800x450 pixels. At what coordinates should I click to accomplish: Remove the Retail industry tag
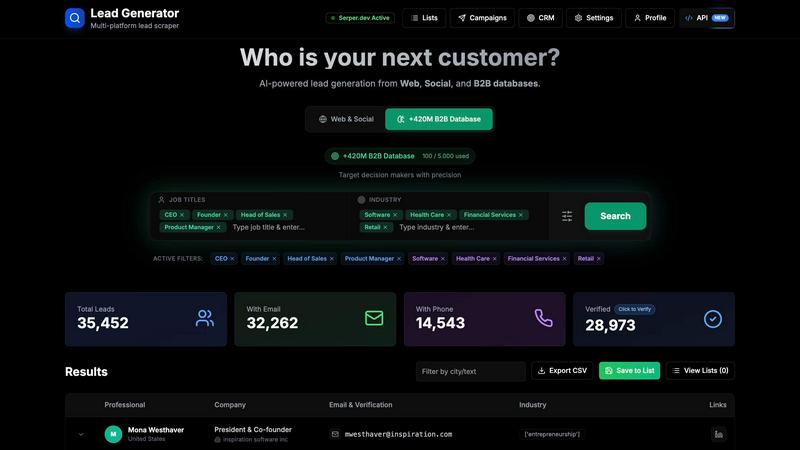click(385, 227)
